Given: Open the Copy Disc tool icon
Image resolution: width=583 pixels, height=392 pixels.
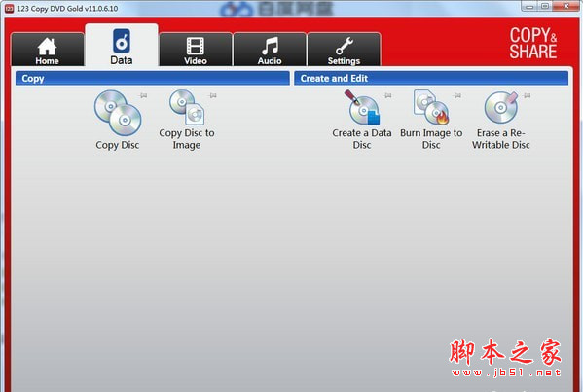Looking at the screenshot, I should (x=118, y=113).
